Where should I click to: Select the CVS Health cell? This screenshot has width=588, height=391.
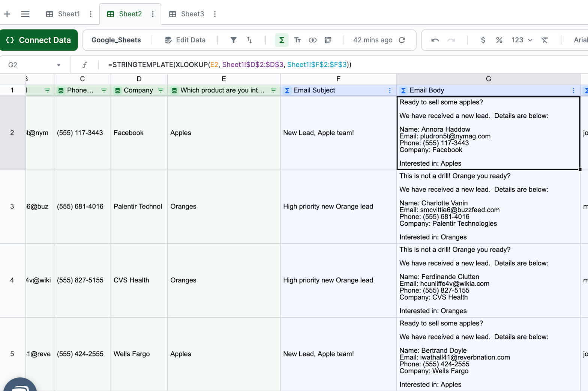(139, 280)
